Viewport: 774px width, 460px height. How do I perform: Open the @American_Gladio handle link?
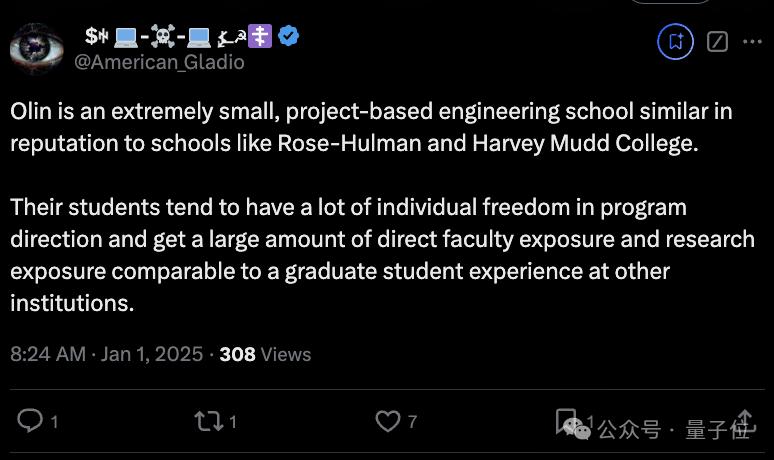[x=159, y=62]
